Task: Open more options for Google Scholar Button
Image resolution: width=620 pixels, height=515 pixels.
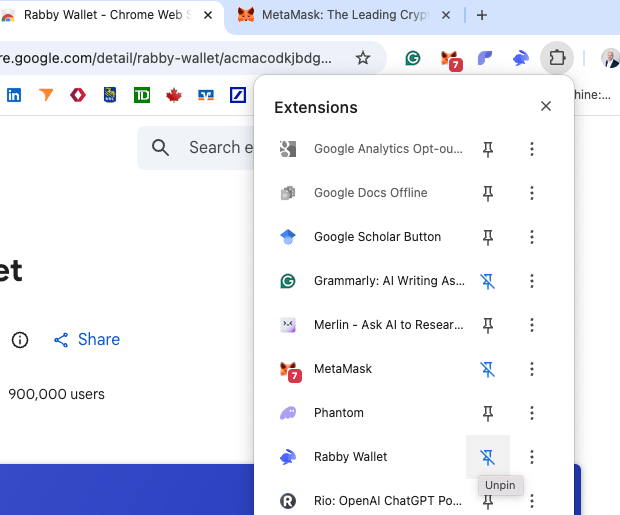Action: [532, 237]
